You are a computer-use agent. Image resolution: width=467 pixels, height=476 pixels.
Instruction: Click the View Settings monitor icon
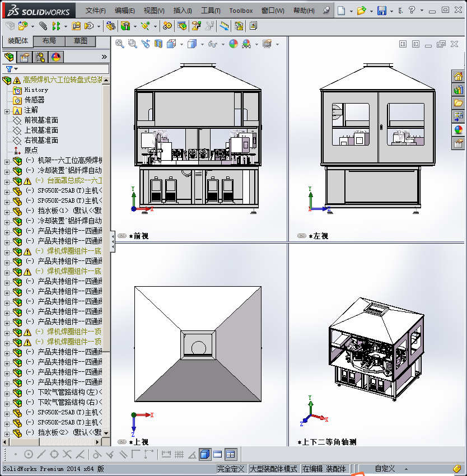267,44
